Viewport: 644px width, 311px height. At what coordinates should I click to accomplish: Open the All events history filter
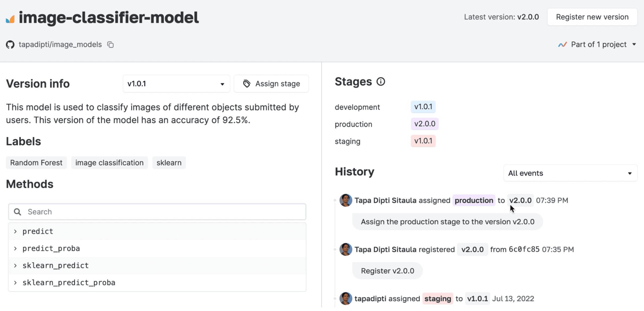(x=570, y=173)
